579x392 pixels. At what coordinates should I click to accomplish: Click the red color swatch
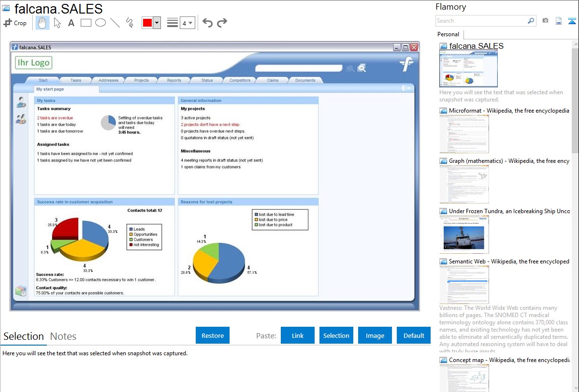pos(147,23)
